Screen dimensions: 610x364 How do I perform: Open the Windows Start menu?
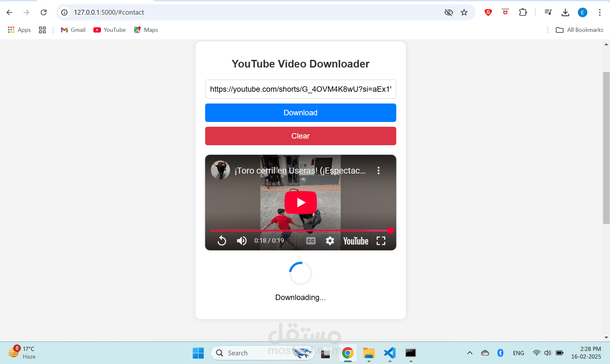(x=198, y=353)
